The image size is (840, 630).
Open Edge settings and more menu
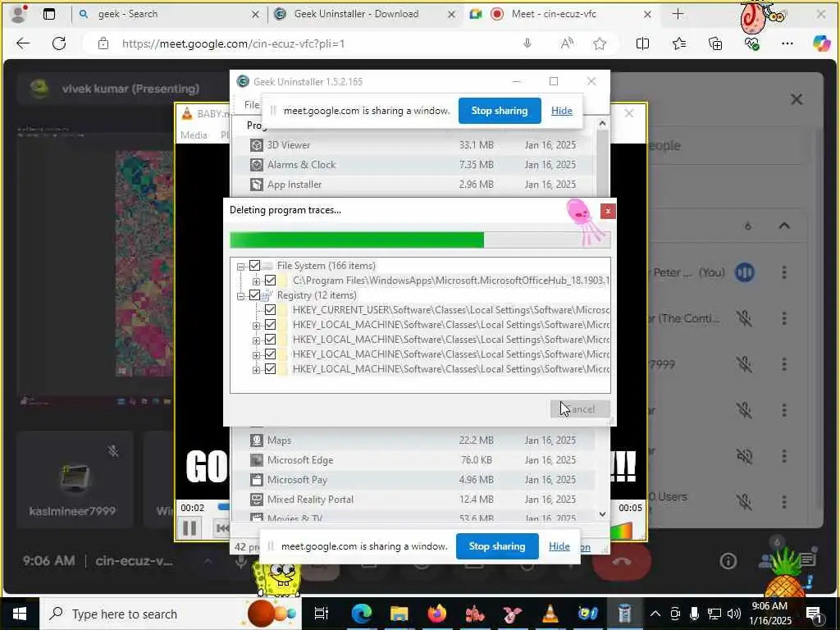pos(787,44)
